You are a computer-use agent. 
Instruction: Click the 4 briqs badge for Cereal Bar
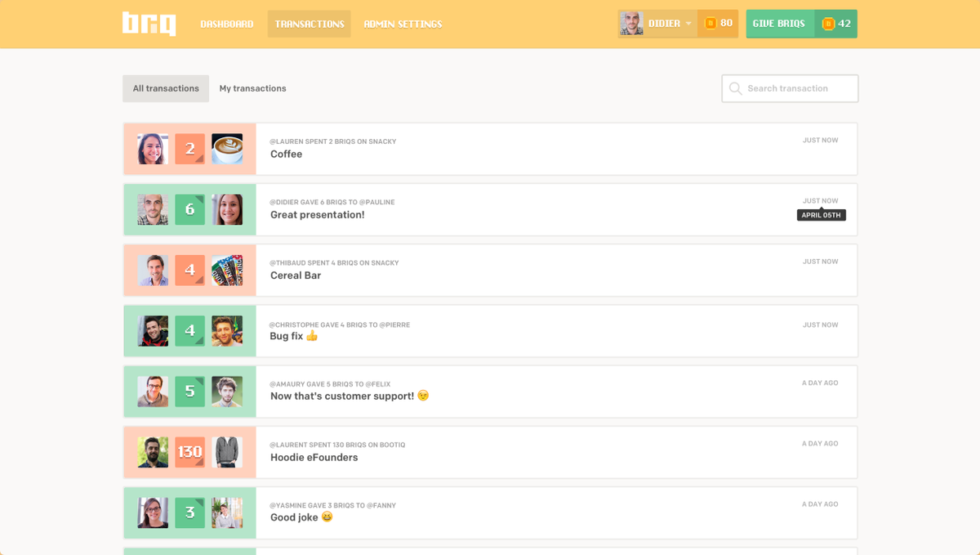point(189,270)
